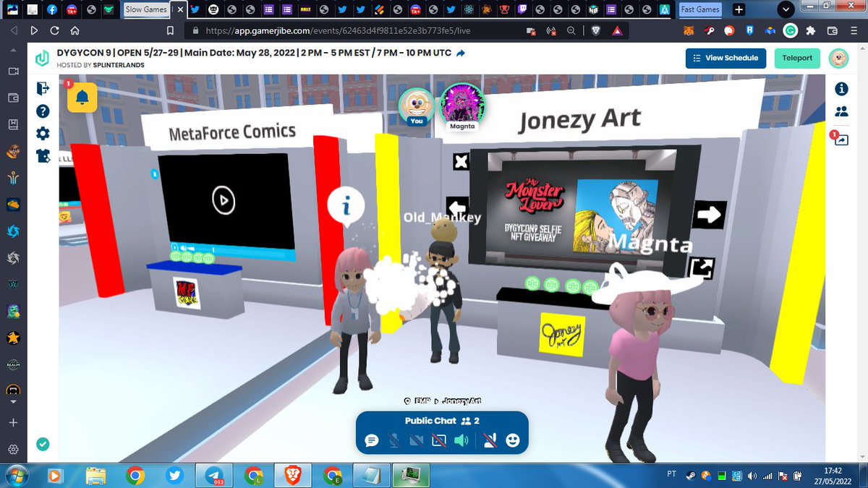Open the Windows Start menu
Viewport: 868px width, 488px height.
[15, 475]
